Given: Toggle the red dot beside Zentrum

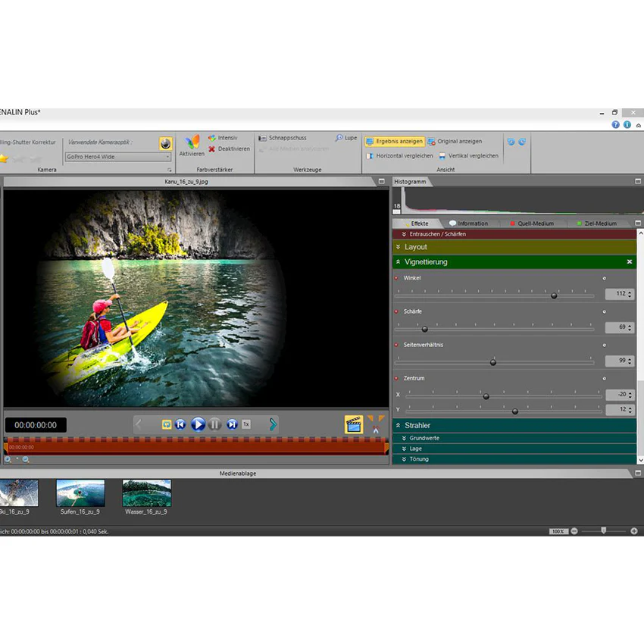Looking at the screenshot, I should coord(396,378).
